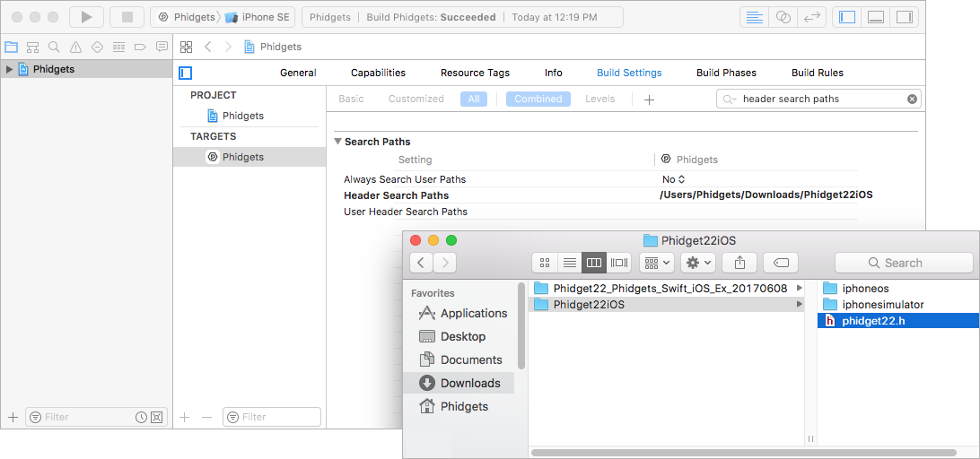Run the Phidgets build with Play button
Viewport: 980px width, 459px height.
[86, 17]
